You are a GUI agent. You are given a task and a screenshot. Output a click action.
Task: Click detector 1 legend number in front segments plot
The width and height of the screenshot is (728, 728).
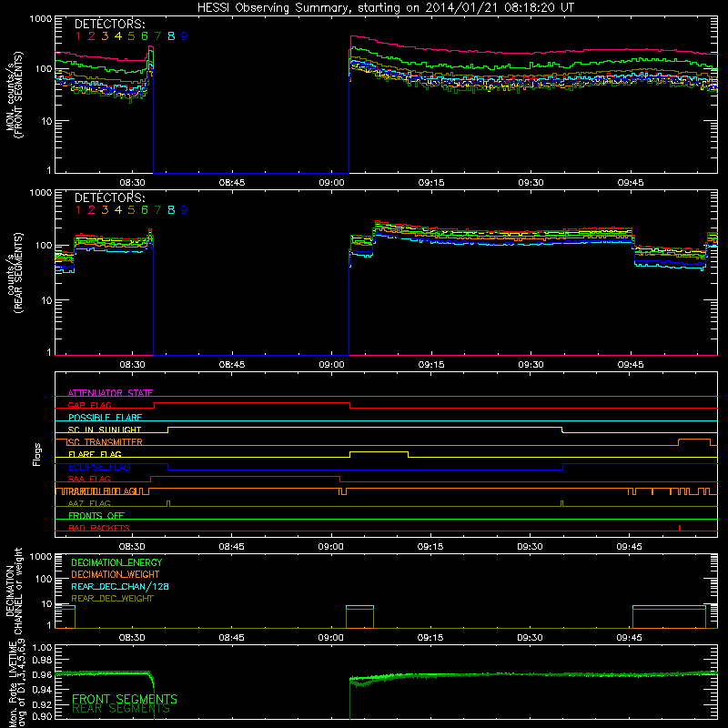pyautogui.click(x=78, y=36)
